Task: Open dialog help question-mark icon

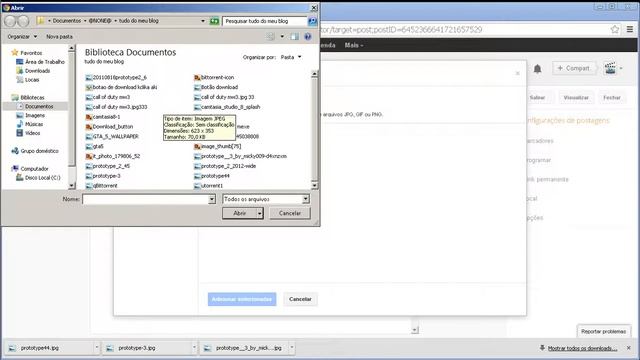Action: 308,37
